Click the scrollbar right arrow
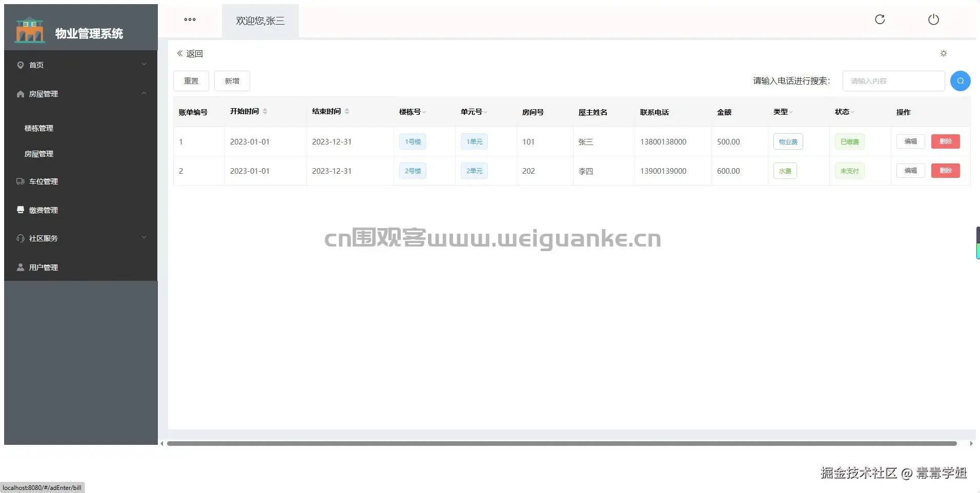Viewport: 980px width, 493px height. 971,444
